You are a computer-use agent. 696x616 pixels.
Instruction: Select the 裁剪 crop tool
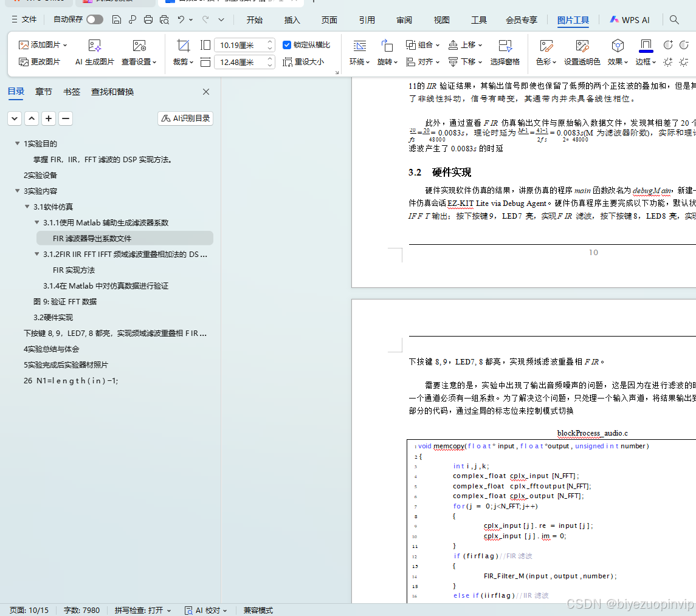[183, 53]
